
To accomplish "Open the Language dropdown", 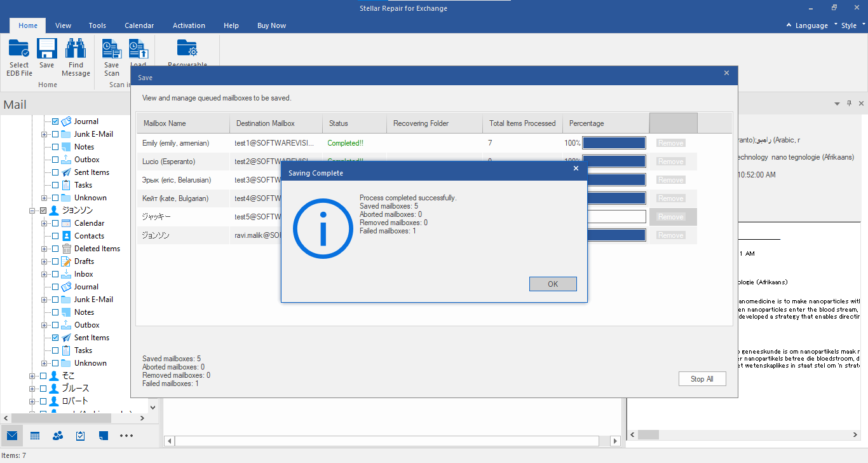I will (811, 25).
